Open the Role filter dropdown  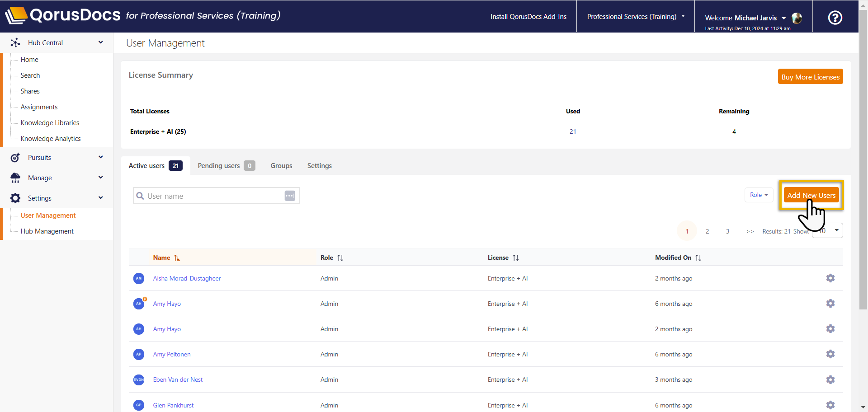coord(759,195)
